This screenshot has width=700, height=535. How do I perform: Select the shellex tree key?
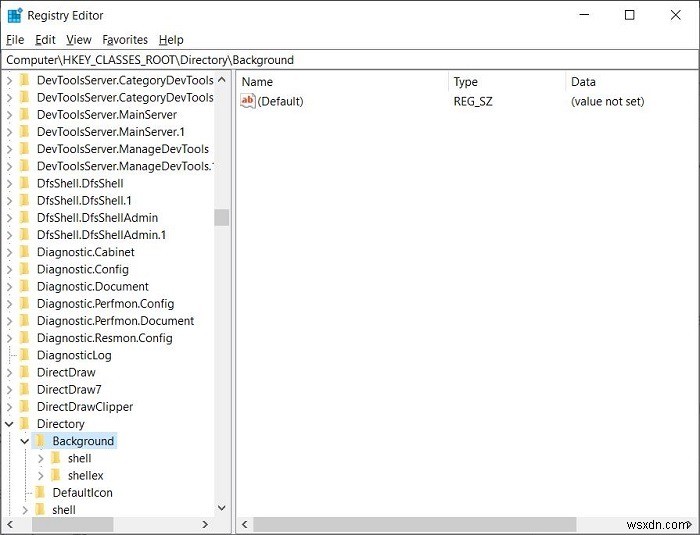click(x=86, y=476)
